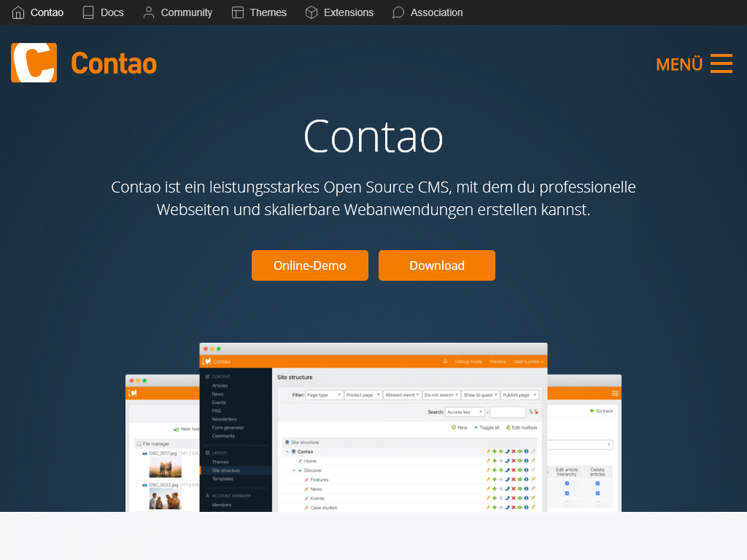Click the Online-Demo button

tap(309, 265)
